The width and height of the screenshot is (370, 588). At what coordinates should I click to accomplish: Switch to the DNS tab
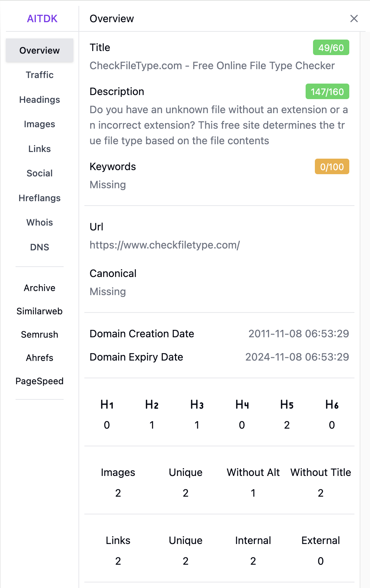40,247
